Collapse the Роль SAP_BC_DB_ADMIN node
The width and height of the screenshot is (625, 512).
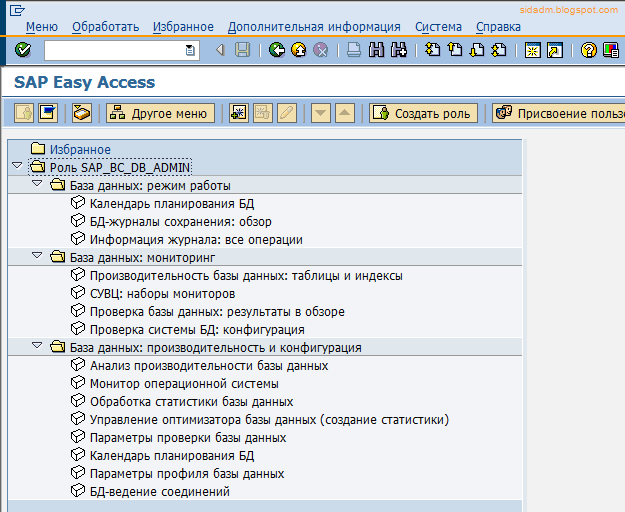(x=17, y=165)
